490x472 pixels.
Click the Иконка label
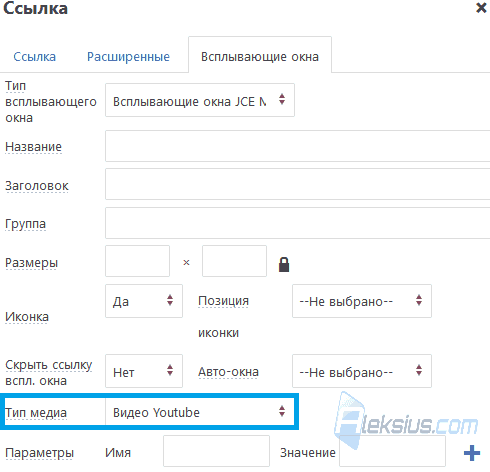pos(27,317)
